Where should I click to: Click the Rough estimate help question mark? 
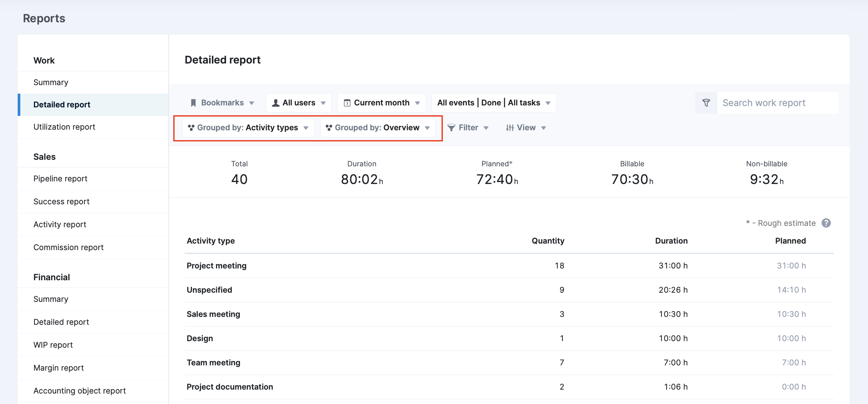coord(825,223)
